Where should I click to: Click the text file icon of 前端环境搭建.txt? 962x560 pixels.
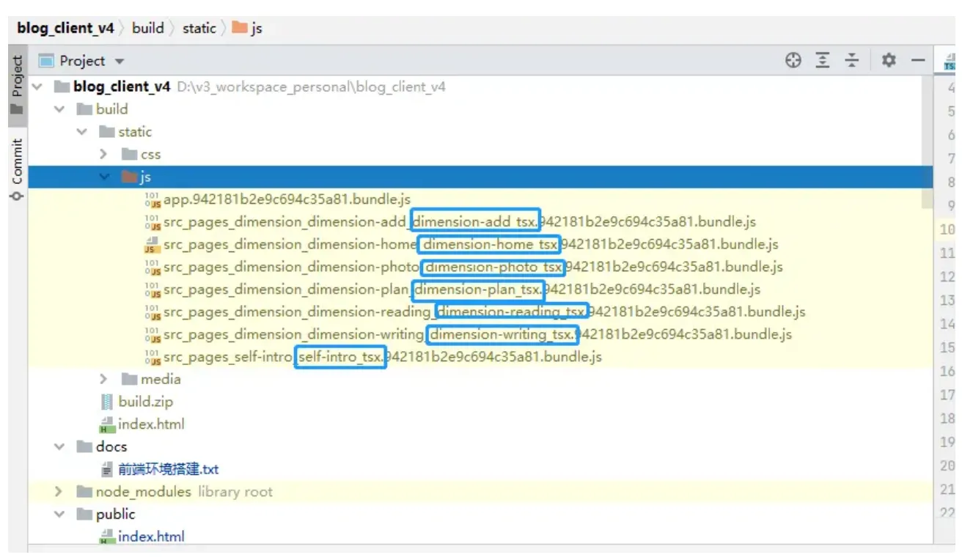pos(107,470)
